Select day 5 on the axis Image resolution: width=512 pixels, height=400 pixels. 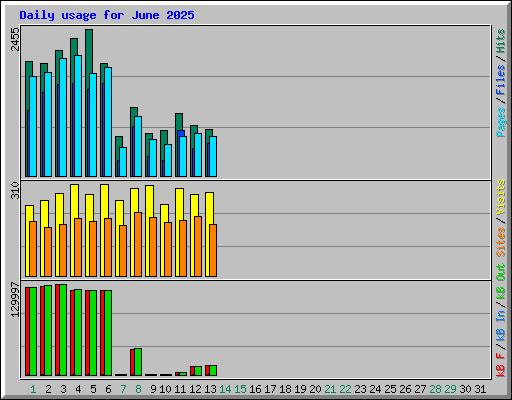(93, 389)
